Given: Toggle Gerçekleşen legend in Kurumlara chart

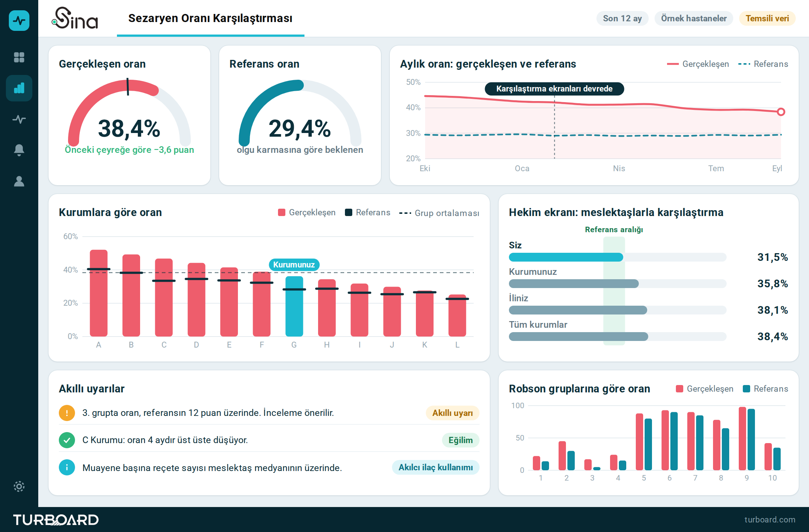Looking at the screenshot, I should [307, 212].
